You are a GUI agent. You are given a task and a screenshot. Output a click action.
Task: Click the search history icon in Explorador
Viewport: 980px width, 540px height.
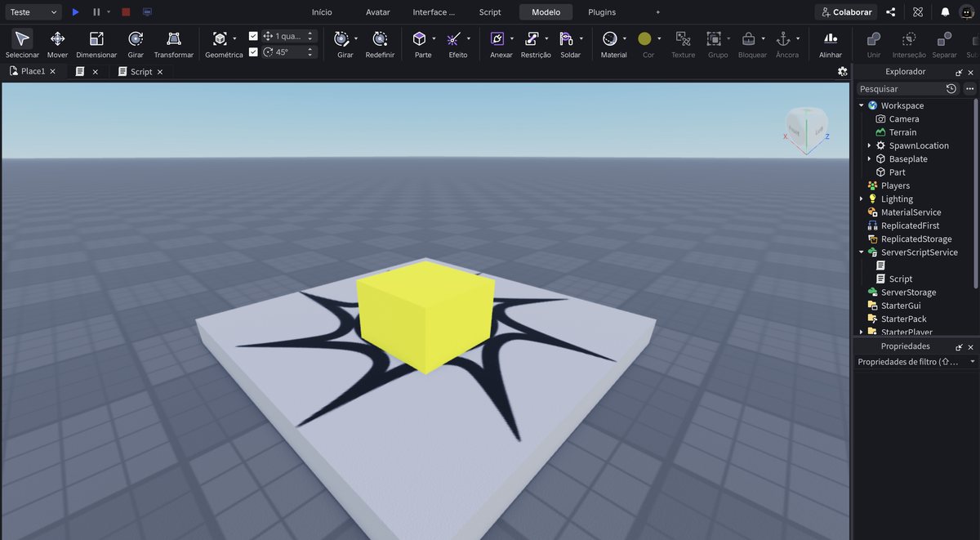951,88
